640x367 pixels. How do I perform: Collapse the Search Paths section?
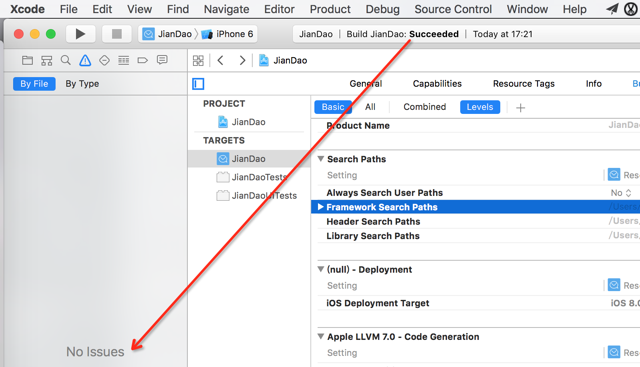click(x=321, y=159)
